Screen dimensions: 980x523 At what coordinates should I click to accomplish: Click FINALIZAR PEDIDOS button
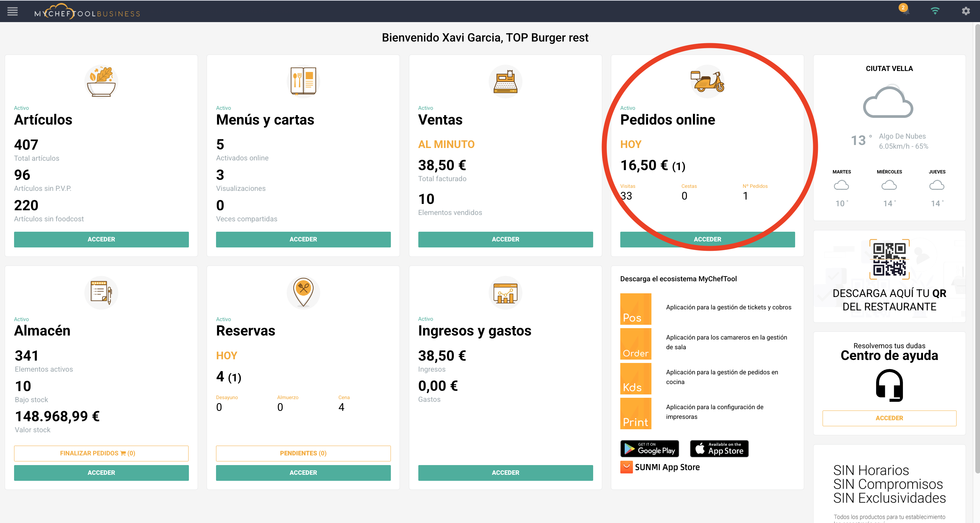(x=101, y=453)
